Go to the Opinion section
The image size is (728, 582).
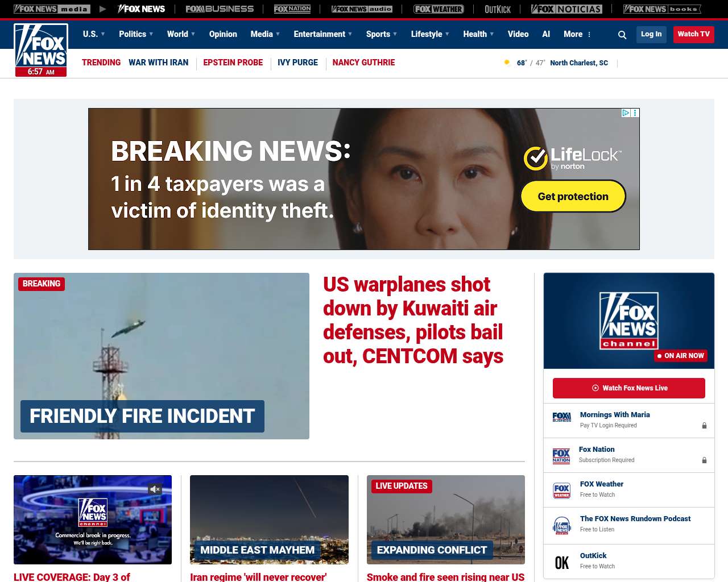223,34
